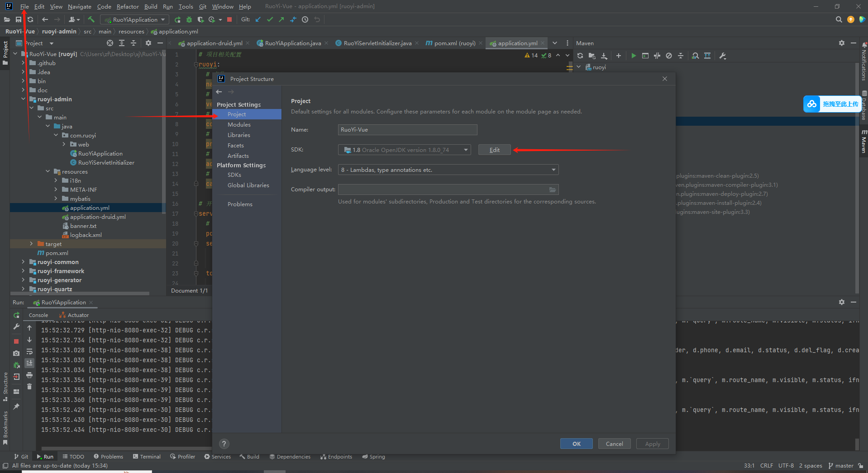Toggle Pin Tab icon in Run panel
This screenshot has width=868, height=473.
[16, 407]
